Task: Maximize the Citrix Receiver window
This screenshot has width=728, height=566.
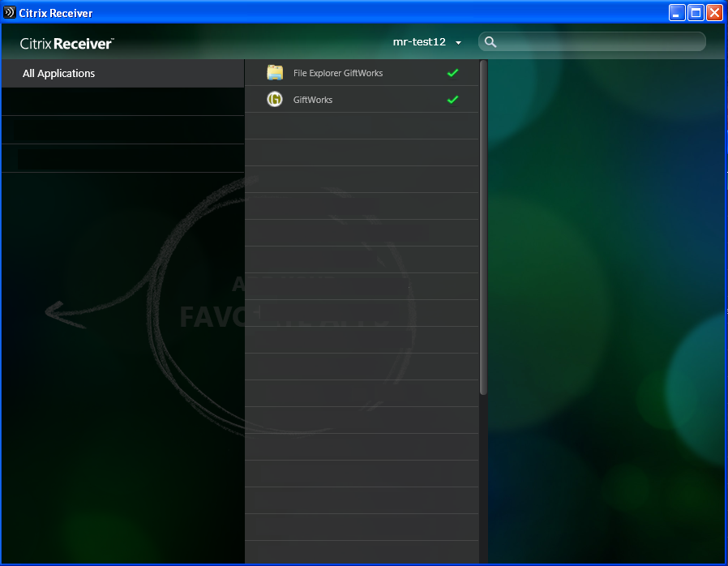Action: (x=696, y=13)
